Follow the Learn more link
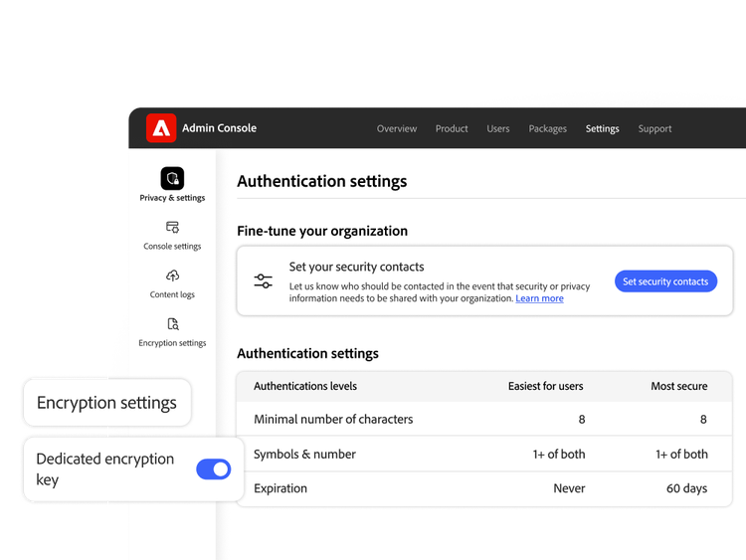This screenshot has height=560, width=746. [x=539, y=298]
